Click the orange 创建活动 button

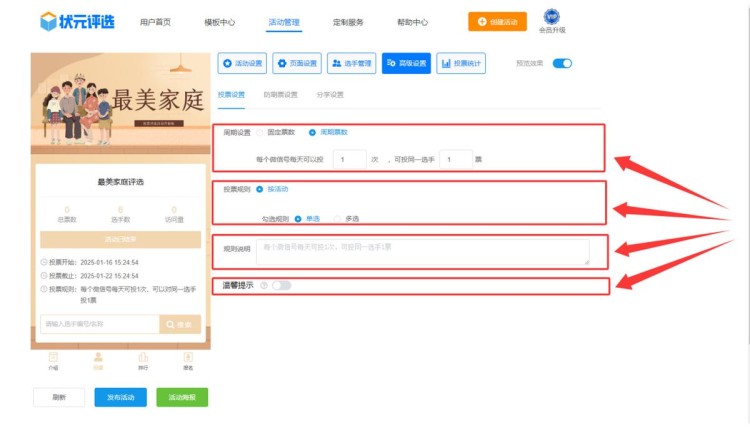pos(497,21)
